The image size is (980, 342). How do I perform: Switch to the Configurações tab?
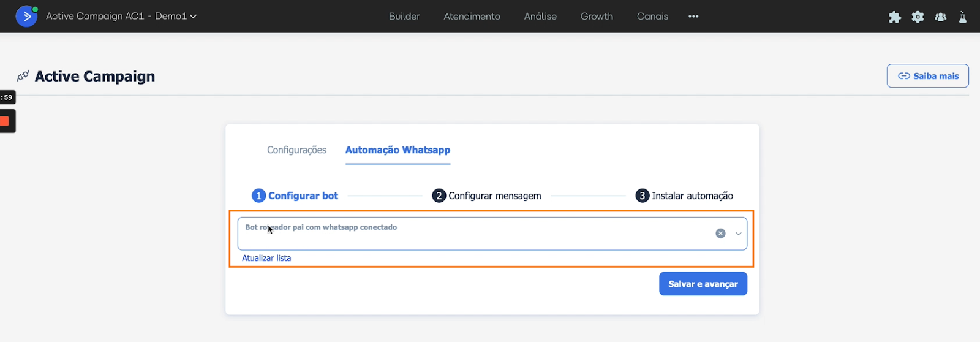pos(296,150)
